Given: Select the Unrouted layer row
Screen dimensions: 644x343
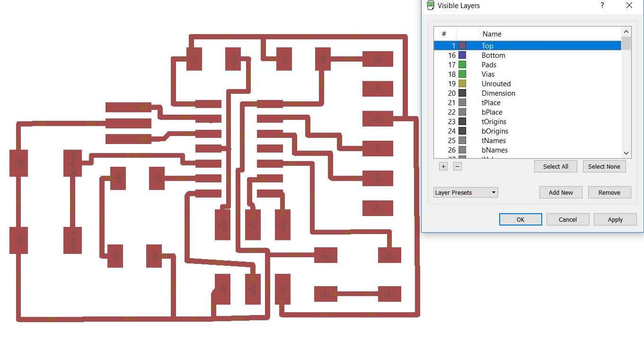Looking at the screenshot, I should point(528,83).
